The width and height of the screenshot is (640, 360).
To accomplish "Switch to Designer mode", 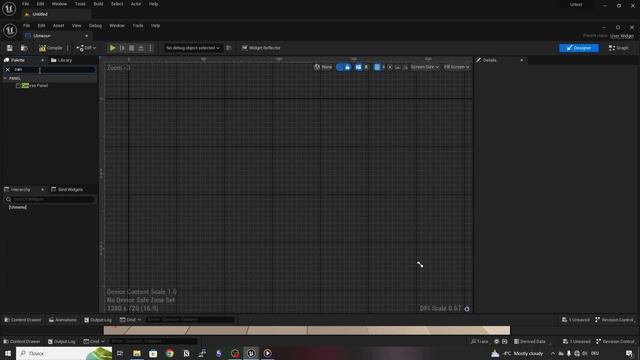I will point(579,48).
